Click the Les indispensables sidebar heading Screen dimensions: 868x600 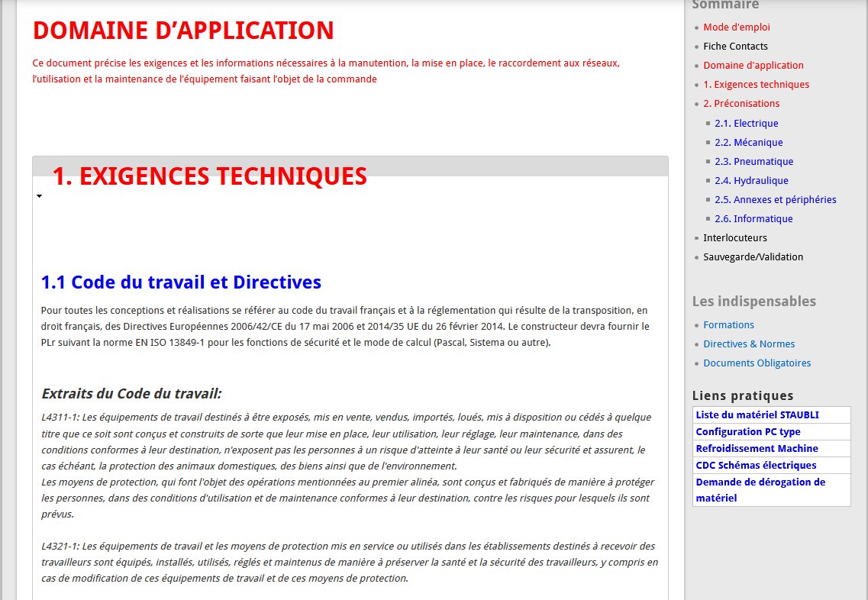[x=754, y=301]
